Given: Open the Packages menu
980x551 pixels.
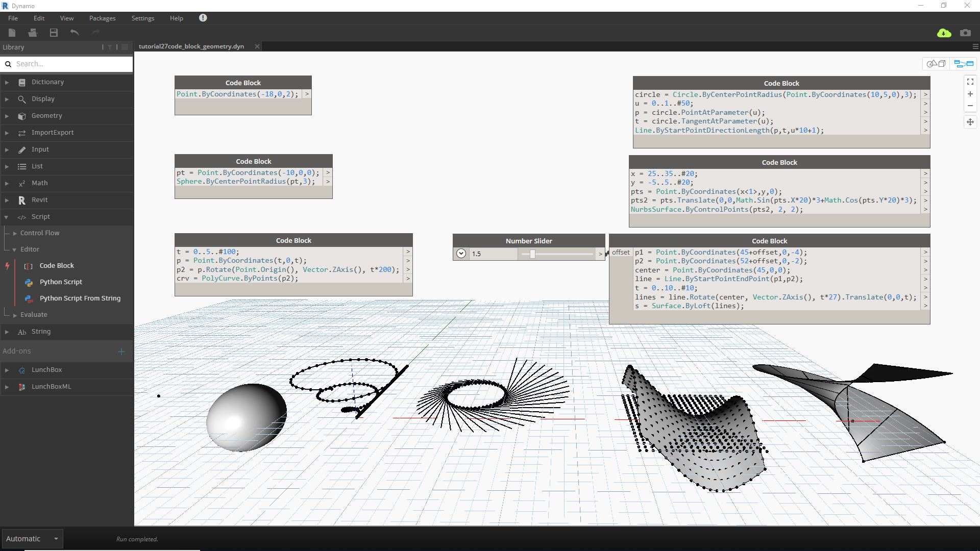Looking at the screenshot, I should click(102, 18).
